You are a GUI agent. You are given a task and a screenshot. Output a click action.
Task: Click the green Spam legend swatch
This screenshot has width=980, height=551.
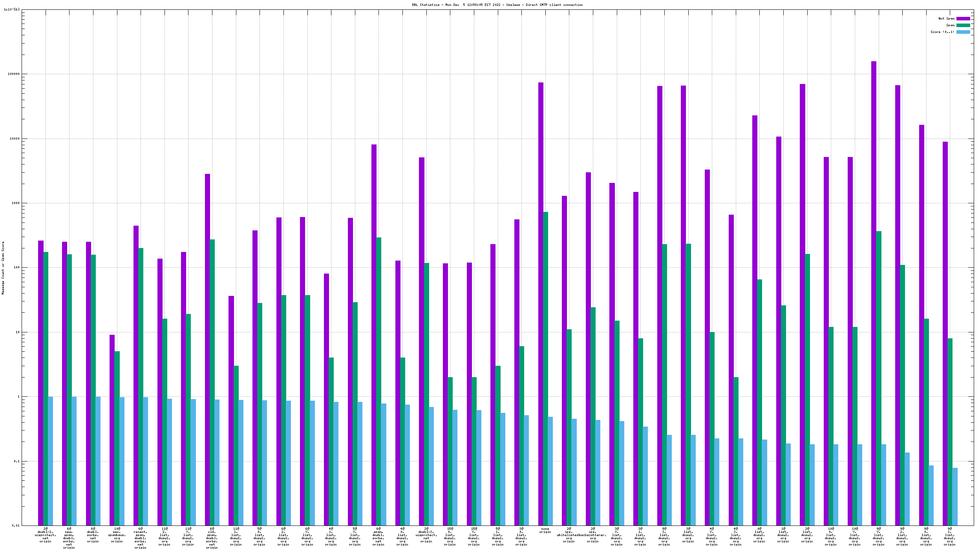point(963,26)
